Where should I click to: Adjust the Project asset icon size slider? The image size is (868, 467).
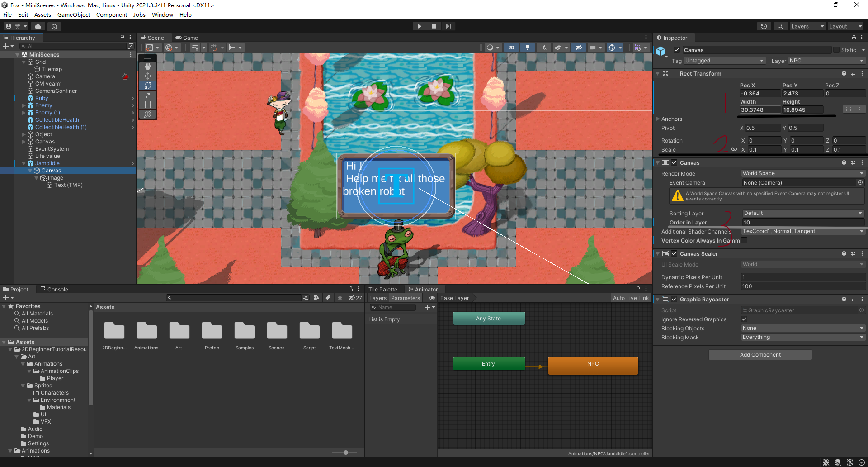click(345, 453)
